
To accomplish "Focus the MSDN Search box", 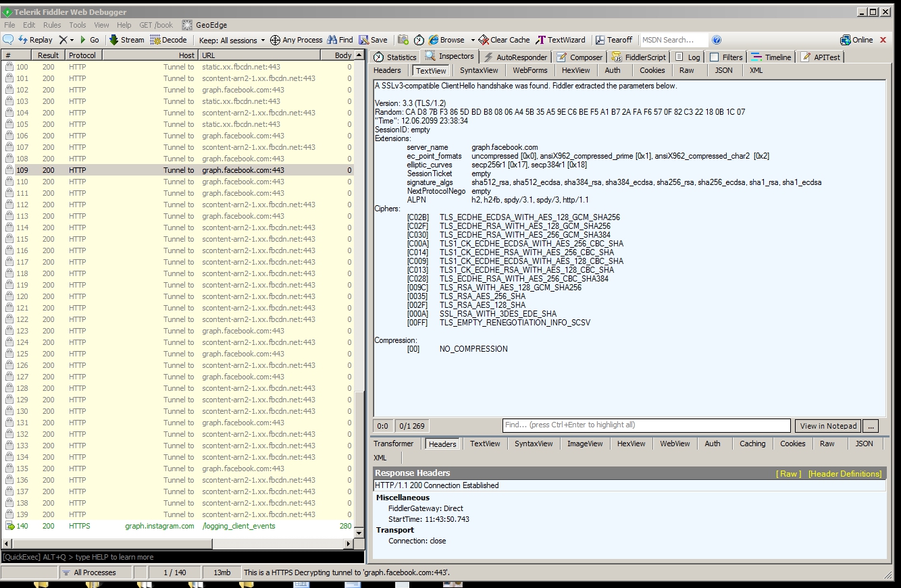I will click(x=674, y=40).
